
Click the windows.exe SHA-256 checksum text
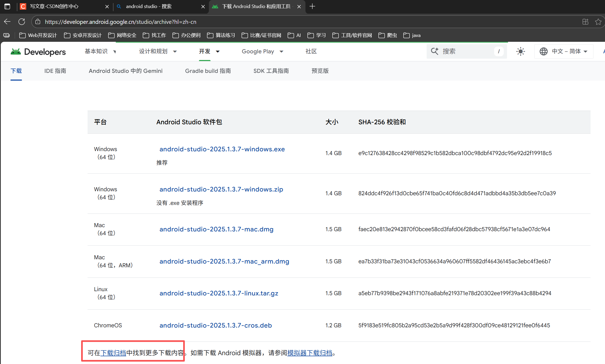pyautogui.click(x=455, y=153)
